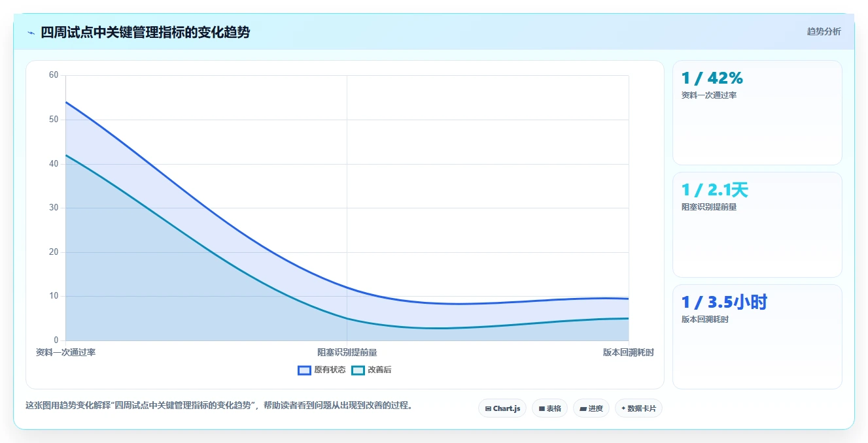Click the 趋势分析 label in the header
868x443 pixels.
pos(824,32)
